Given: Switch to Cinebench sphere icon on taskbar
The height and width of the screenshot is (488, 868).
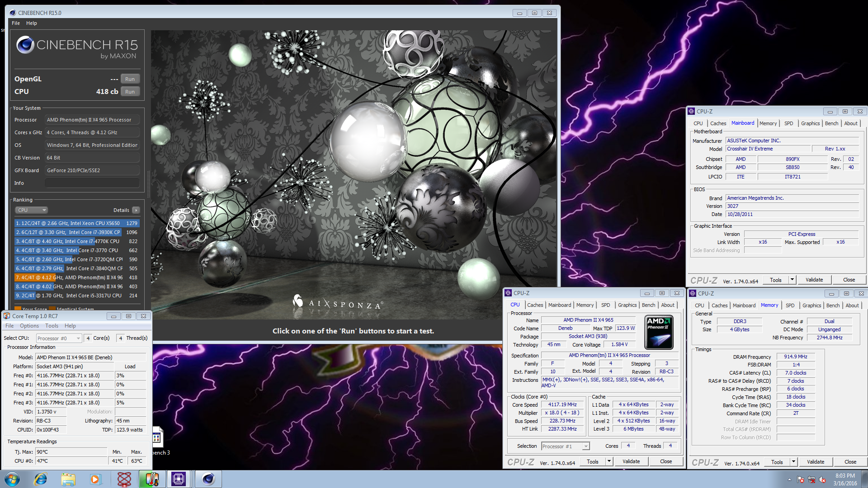Looking at the screenshot, I should [208, 479].
